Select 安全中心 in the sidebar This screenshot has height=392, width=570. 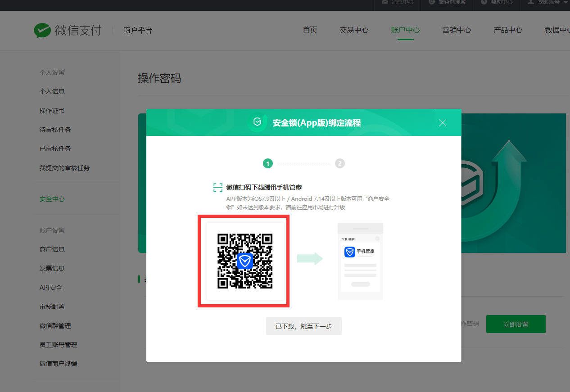pyautogui.click(x=52, y=199)
